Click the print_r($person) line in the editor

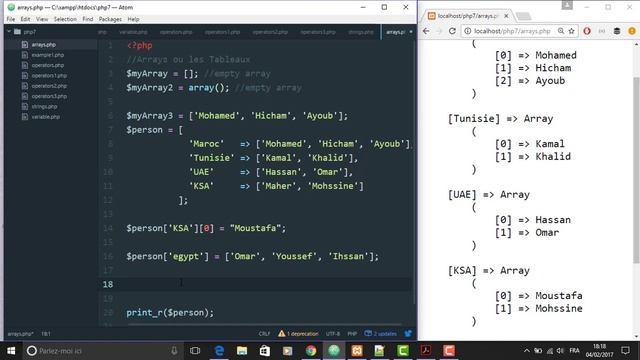coord(170,313)
